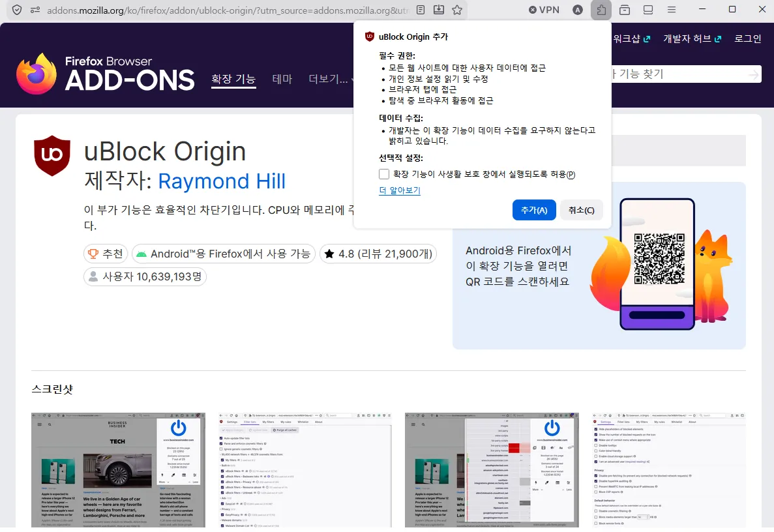Viewport: 774px width, 532px height.
Task: Click the tracking protection shield icon
Action: [17, 10]
